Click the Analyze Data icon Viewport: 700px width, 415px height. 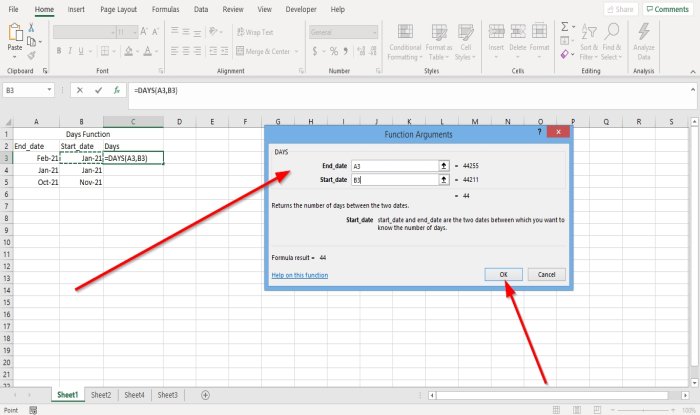(x=644, y=38)
